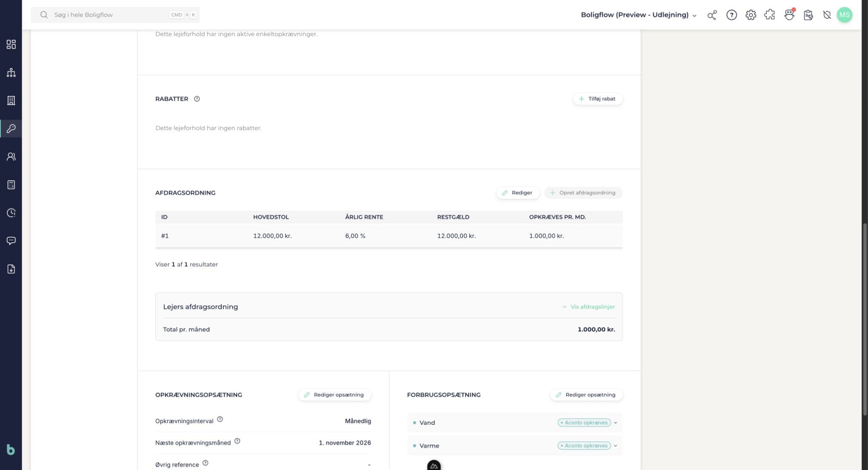Open the dashboard grid icon in sidebar
The width and height of the screenshot is (868, 470).
11,44
